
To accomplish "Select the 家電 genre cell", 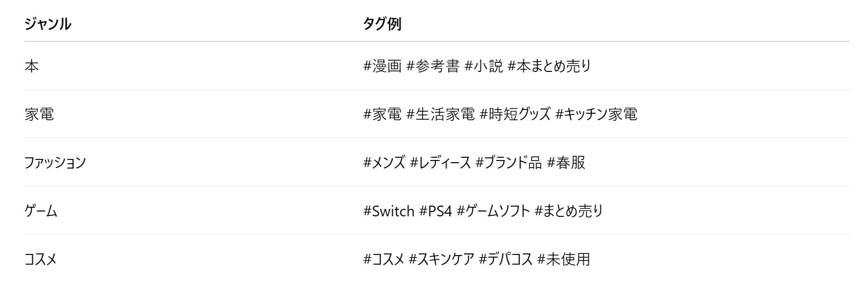I will tap(39, 114).
